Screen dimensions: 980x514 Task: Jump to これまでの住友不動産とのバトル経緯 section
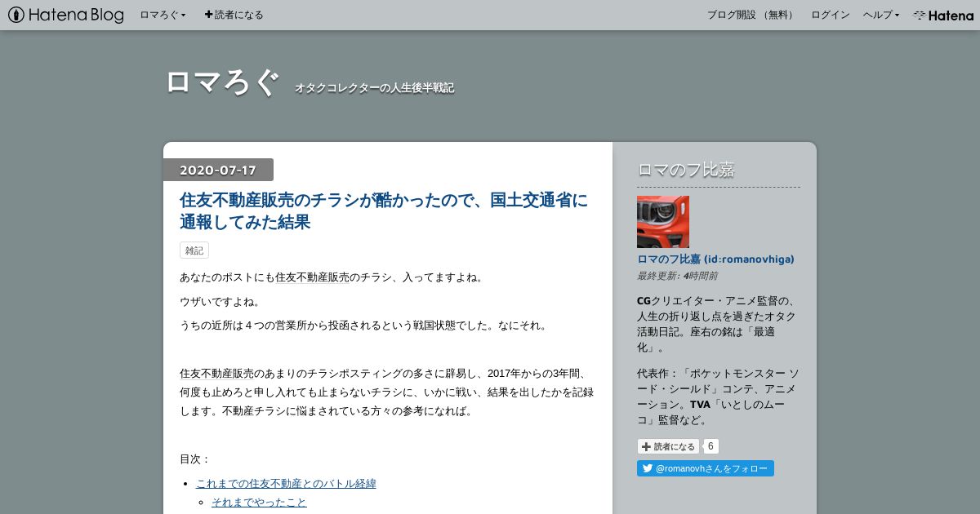pos(286,483)
